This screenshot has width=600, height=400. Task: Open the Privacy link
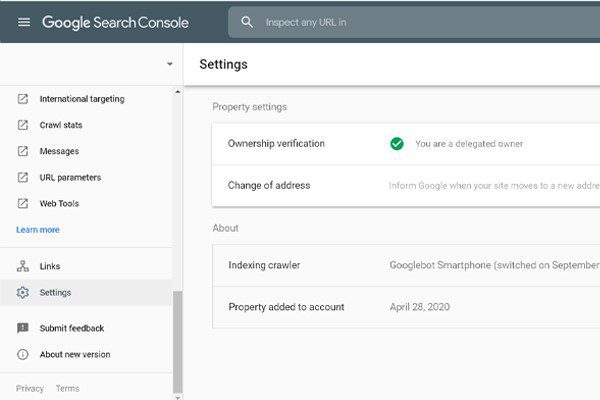(x=30, y=389)
